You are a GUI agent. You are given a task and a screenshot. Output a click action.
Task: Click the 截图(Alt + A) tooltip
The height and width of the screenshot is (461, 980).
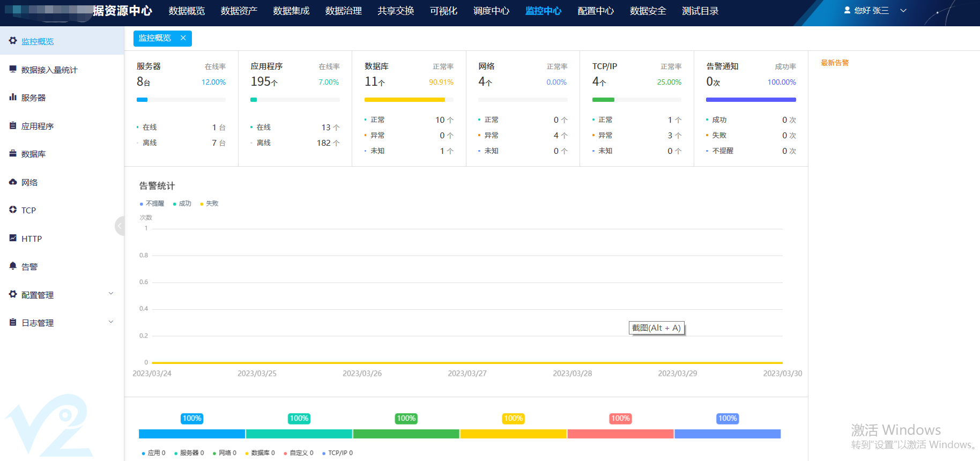click(x=656, y=328)
